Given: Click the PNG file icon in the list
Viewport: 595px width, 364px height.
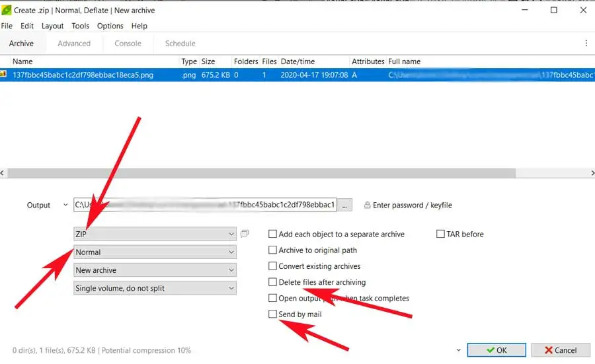Looking at the screenshot, I should pyautogui.click(x=3, y=74).
